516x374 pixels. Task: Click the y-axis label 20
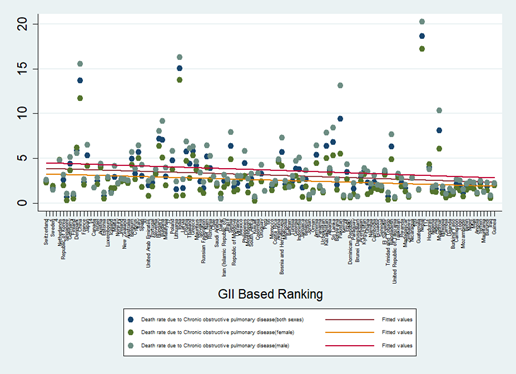pos(23,24)
